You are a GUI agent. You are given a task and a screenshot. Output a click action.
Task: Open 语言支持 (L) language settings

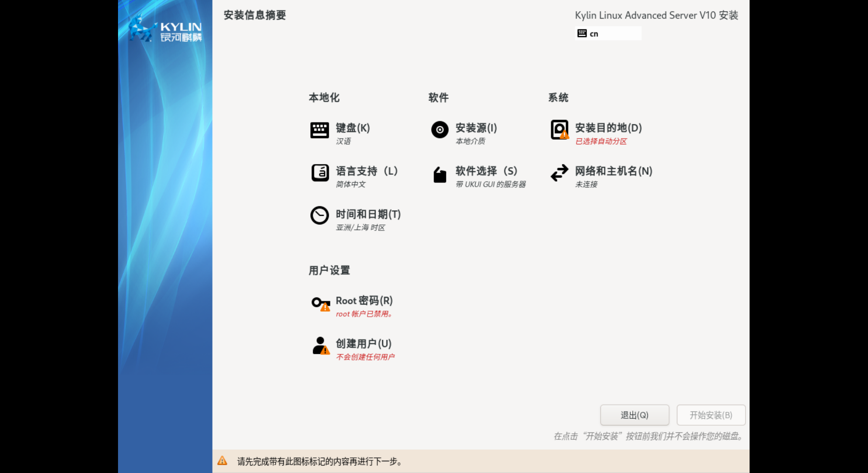pyautogui.click(x=367, y=171)
